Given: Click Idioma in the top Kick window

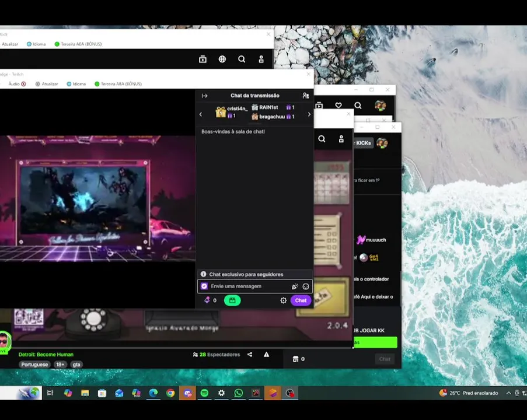Looking at the screenshot, I should tap(36, 44).
